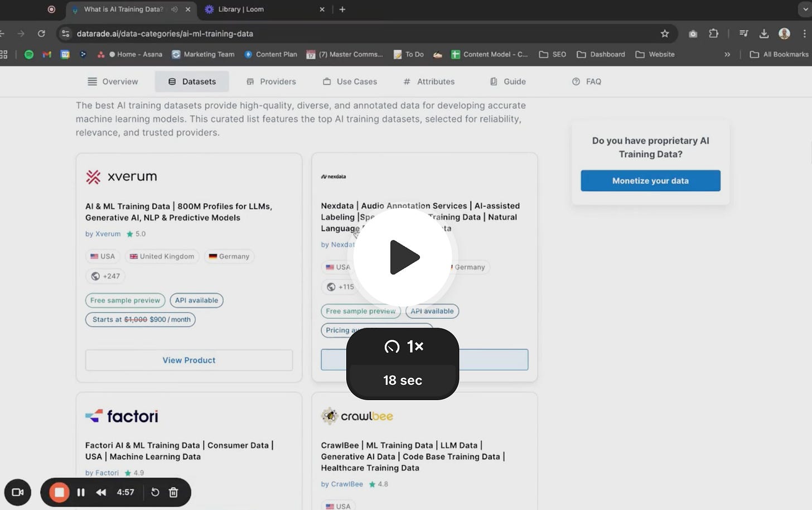Open the Xverum logo on the first card

[122, 177]
